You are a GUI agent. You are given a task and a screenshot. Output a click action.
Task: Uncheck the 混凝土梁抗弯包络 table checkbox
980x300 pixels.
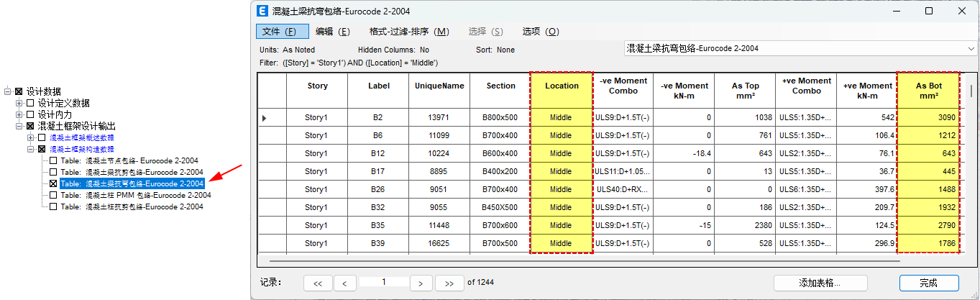[53, 183]
